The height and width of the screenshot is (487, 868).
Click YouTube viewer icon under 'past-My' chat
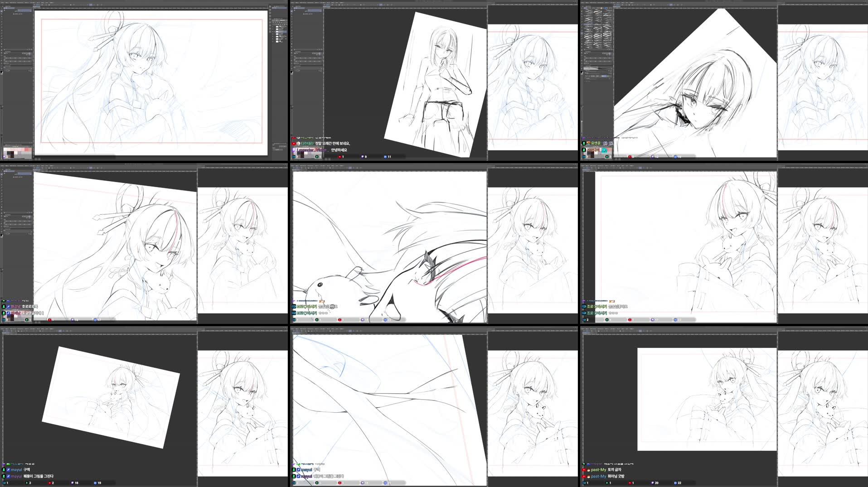point(630,483)
